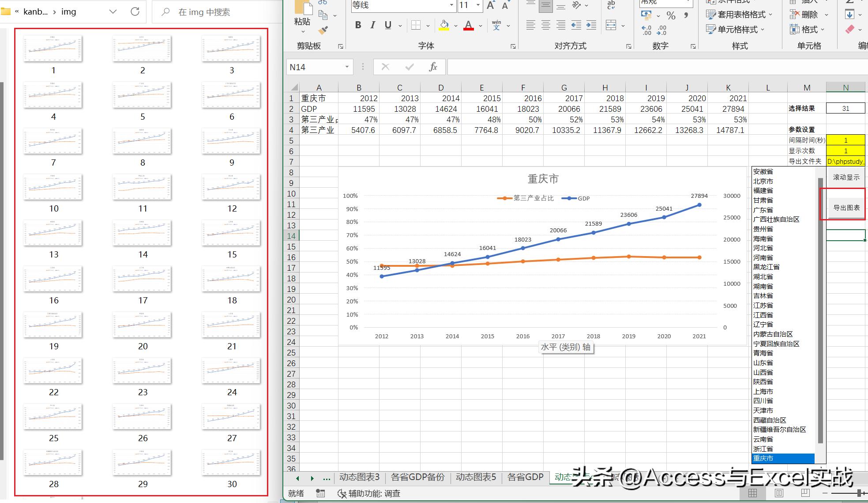This screenshot has height=503, width=868.
Task: Select the Italic formatting icon
Action: (372, 25)
